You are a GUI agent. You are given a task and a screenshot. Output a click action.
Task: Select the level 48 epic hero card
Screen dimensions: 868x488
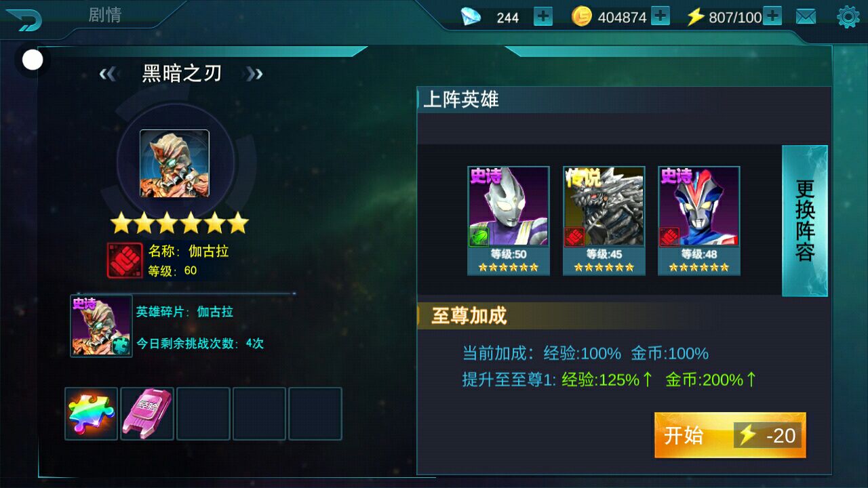(699, 221)
